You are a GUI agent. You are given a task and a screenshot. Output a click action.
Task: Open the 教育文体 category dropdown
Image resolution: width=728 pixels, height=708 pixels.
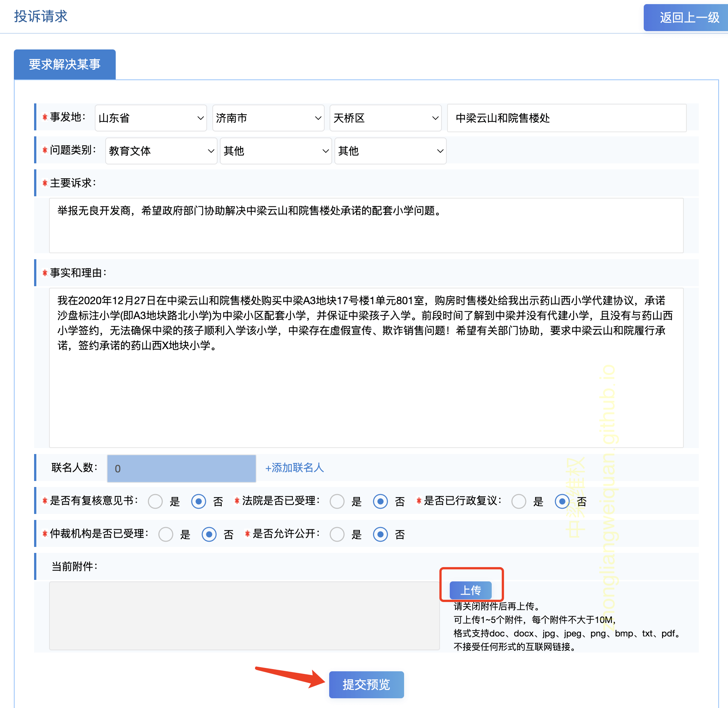(161, 151)
